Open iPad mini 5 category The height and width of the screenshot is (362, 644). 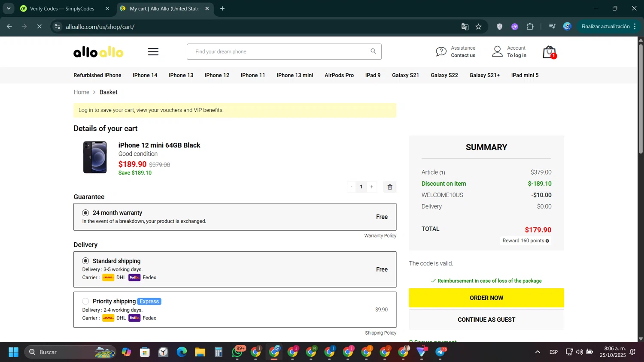525,75
